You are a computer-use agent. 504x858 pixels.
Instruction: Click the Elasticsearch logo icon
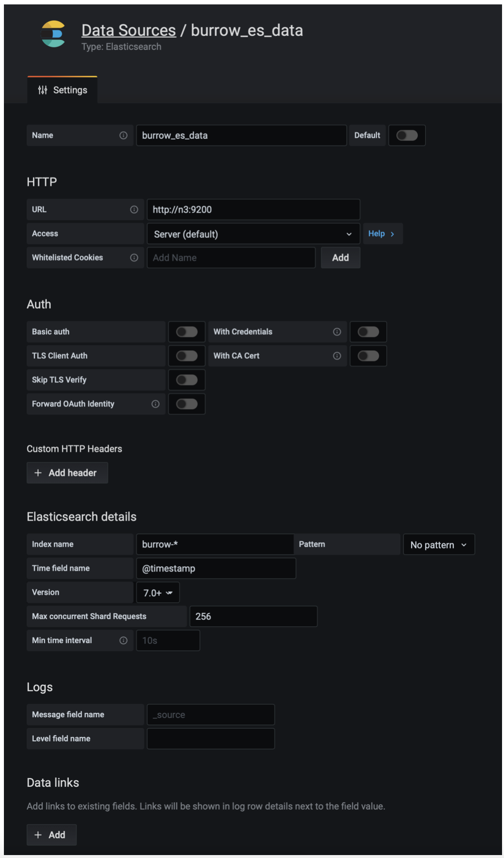[53, 34]
